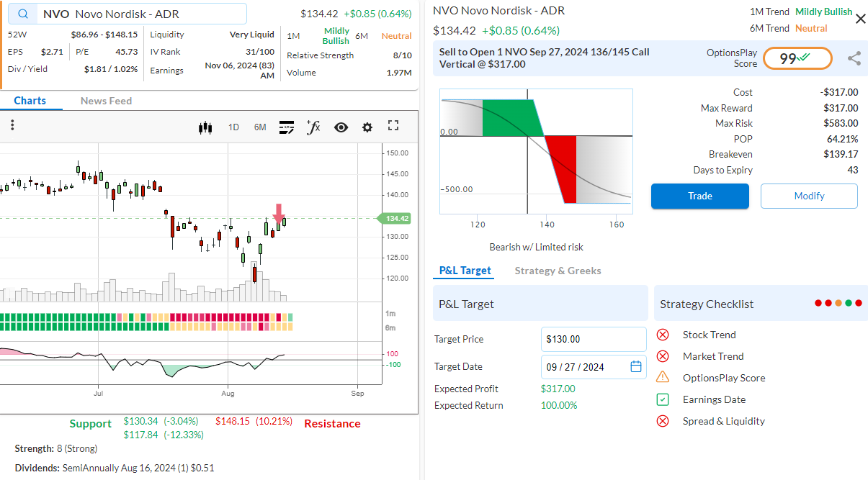Select the 1D chart interval
The height and width of the screenshot is (480, 868).
pos(233,127)
